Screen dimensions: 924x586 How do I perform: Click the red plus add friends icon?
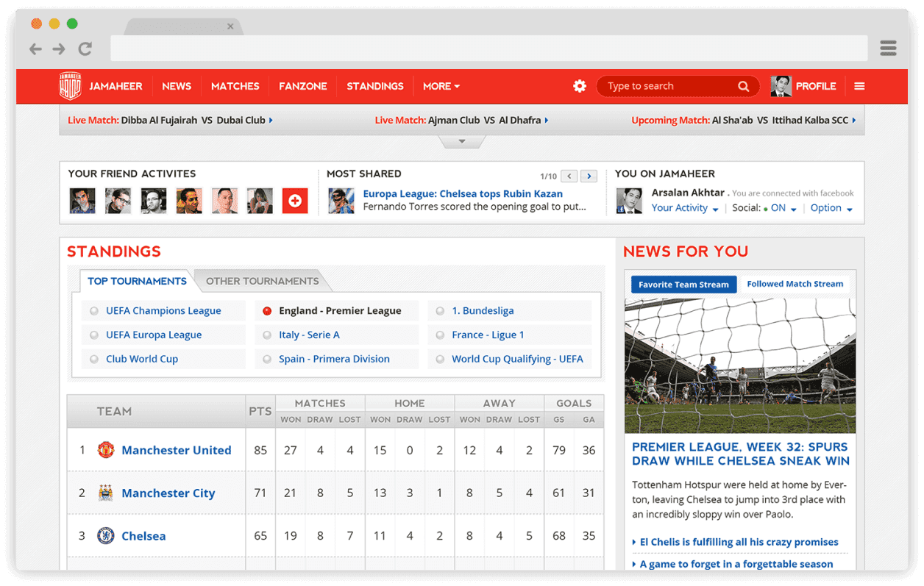point(295,201)
